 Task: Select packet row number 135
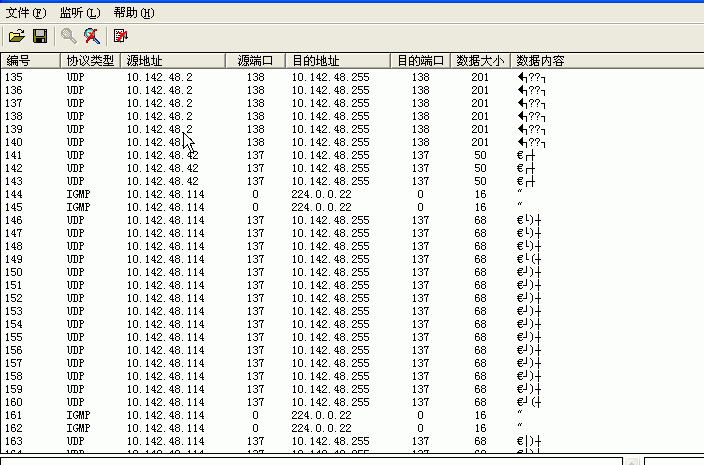point(352,77)
